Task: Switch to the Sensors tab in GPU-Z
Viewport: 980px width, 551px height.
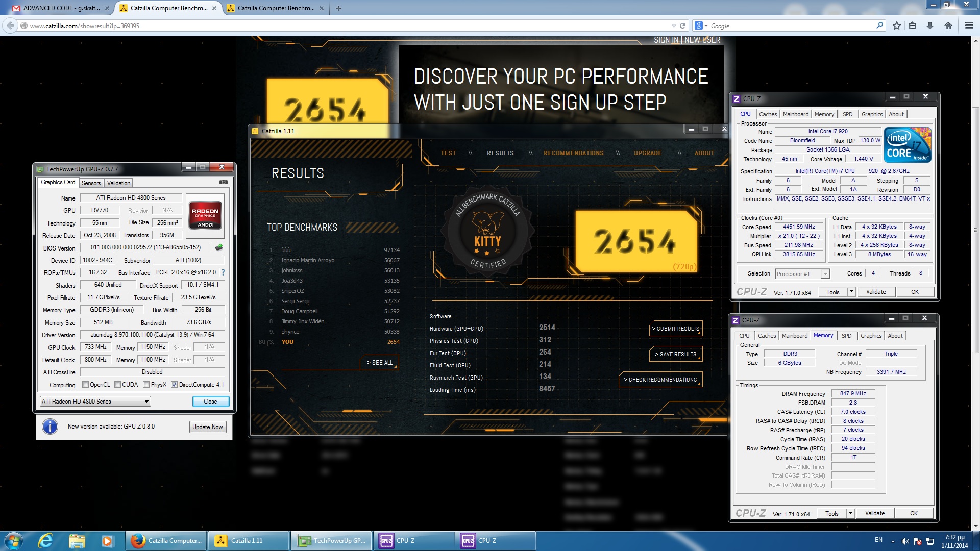Action: click(x=91, y=183)
